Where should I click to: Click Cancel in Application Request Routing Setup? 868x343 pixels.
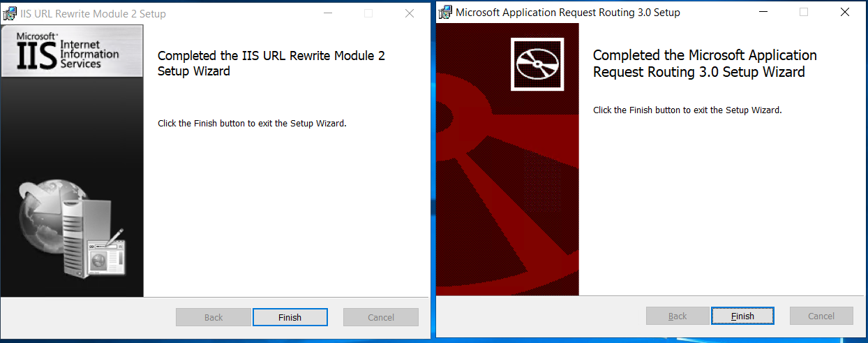pyautogui.click(x=821, y=316)
